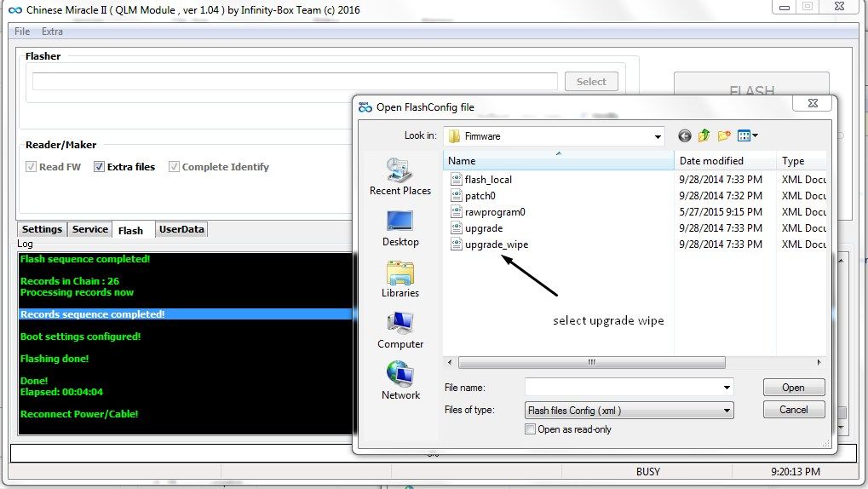
Task: Switch to the UserData tab
Action: click(x=182, y=229)
